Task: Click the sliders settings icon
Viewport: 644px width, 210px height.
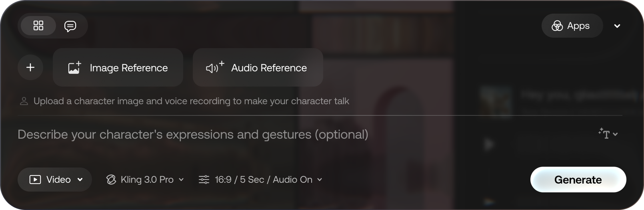Action: (204, 180)
